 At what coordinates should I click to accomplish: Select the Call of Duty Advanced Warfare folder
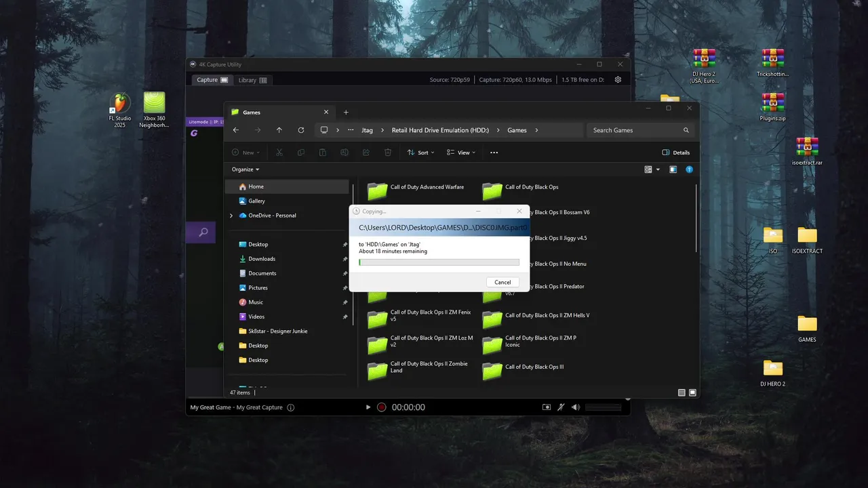pyautogui.click(x=416, y=191)
